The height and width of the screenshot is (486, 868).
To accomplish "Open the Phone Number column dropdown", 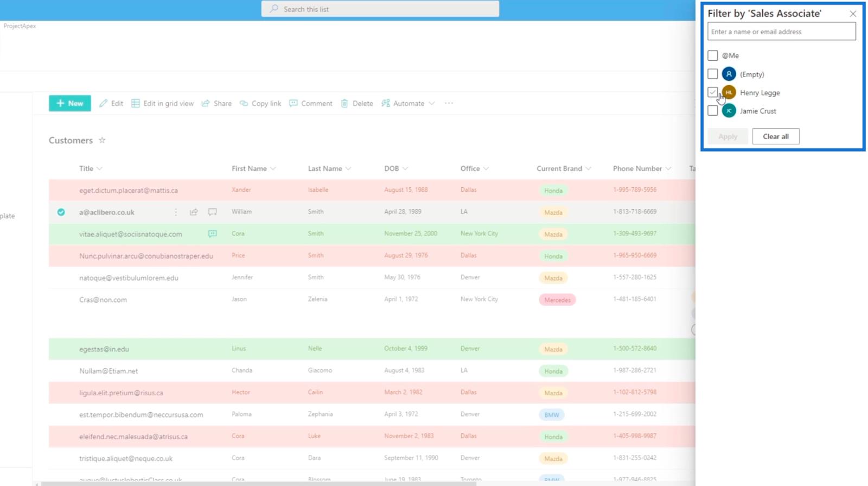I will (668, 168).
